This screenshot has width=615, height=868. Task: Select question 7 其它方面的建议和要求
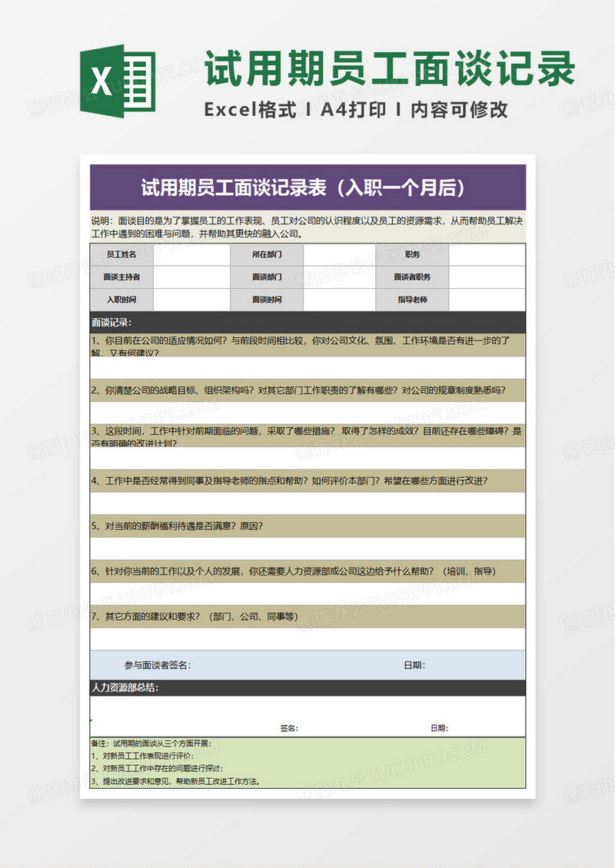[307, 617]
